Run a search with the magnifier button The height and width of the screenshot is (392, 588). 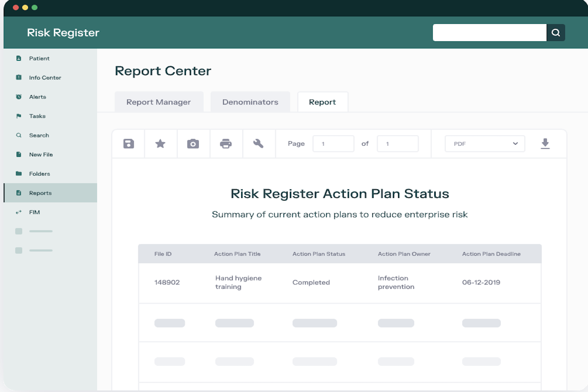point(555,33)
